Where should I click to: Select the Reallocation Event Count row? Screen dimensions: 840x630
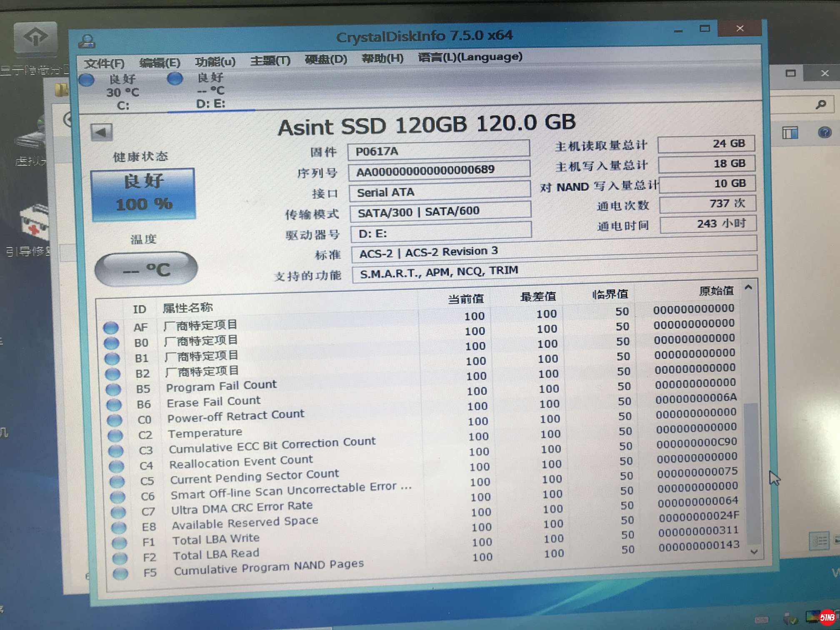coord(241,462)
